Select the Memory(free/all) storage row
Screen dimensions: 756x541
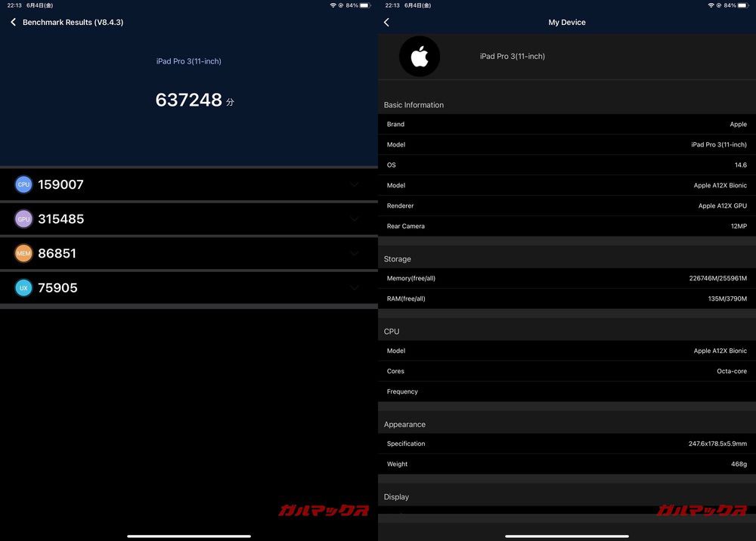[x=566, y=278]
